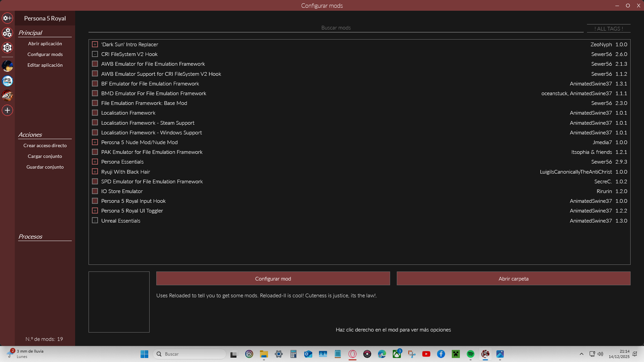Toggle the Perosna 5 Nude Mod checkbox
The width and height of the screenshot is (644, 362).
point(95,142)
